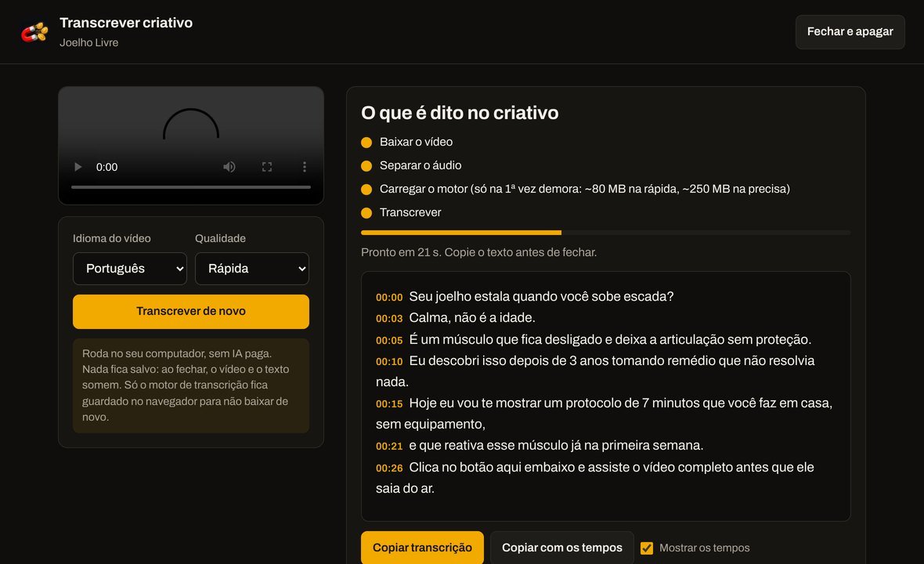Click the 'Joelho Livre' subtitle

pos(89,43)
